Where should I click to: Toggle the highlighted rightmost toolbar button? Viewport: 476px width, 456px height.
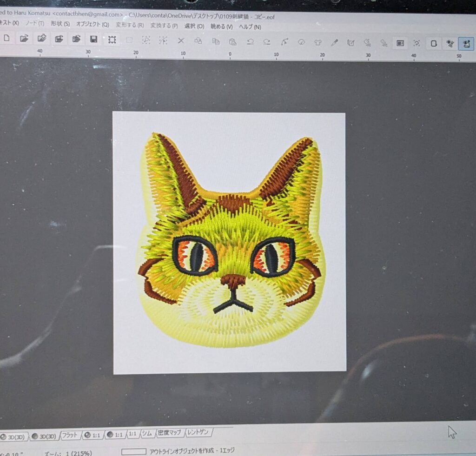coord(465,44)
